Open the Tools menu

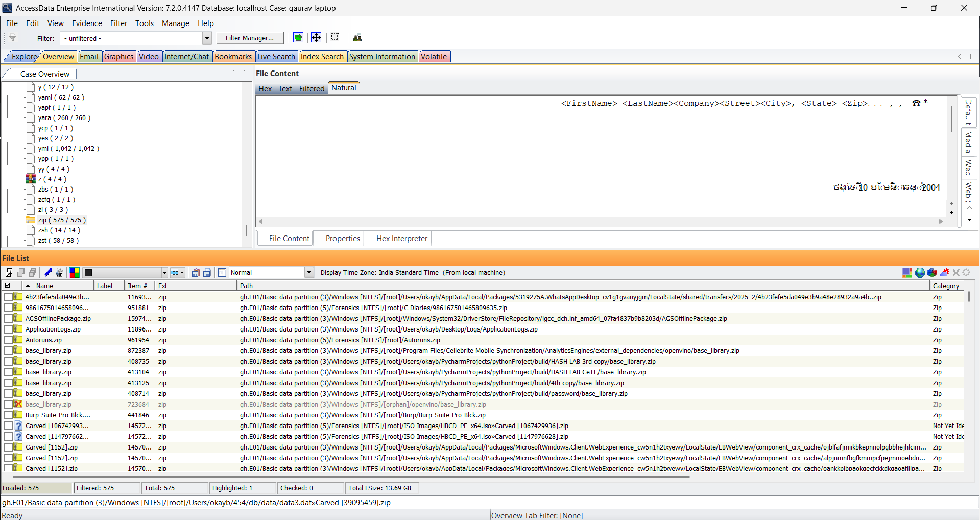click(x=144, y=23)
